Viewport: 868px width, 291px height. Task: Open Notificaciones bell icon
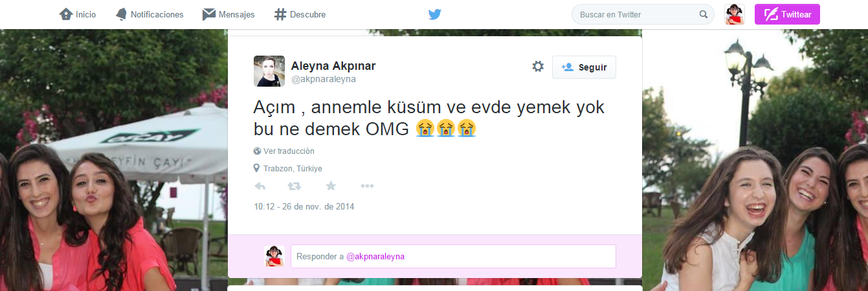click(x=121, y=14)
